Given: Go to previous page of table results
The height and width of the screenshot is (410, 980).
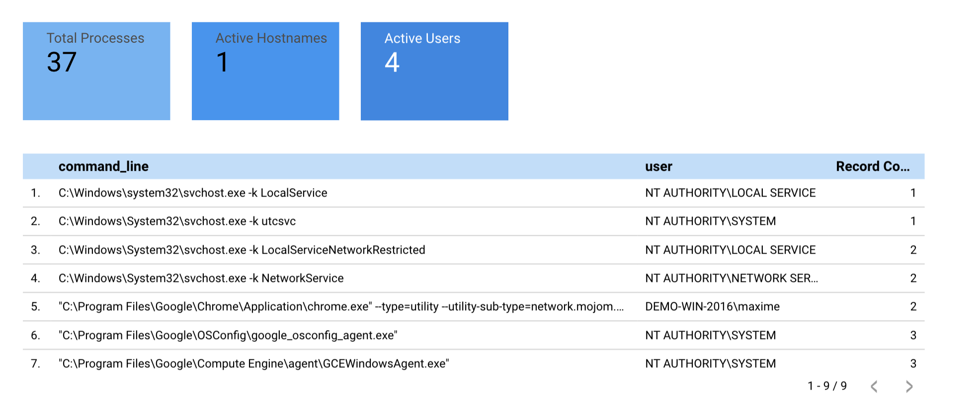Looking at the screenshot, I should 874,387.
